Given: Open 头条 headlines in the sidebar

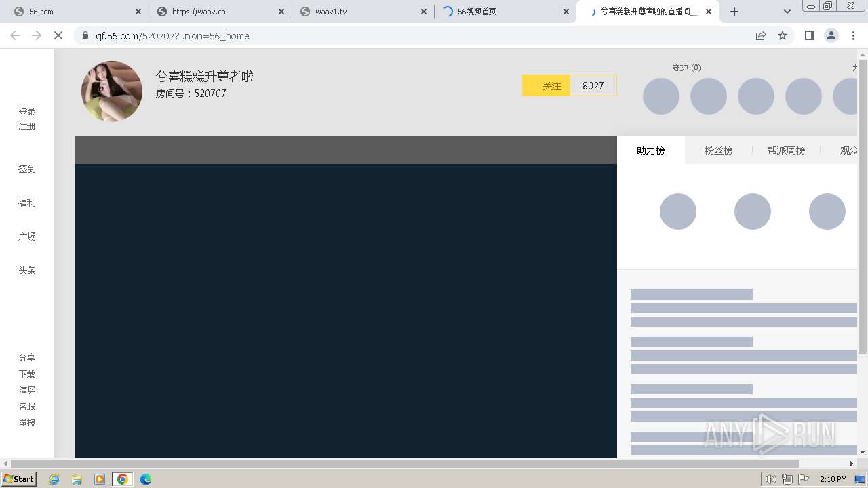Looking at the screenshot, I should [27, 270].
